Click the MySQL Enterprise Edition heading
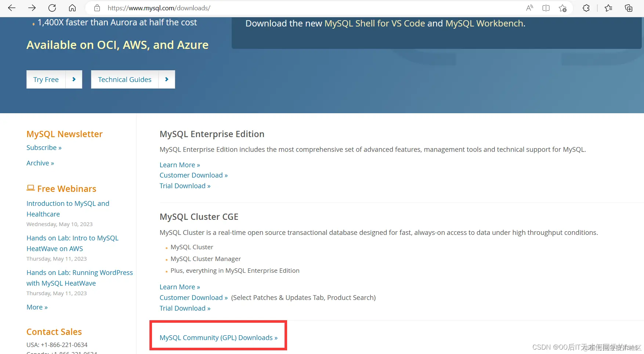 (x=212, y=134)
